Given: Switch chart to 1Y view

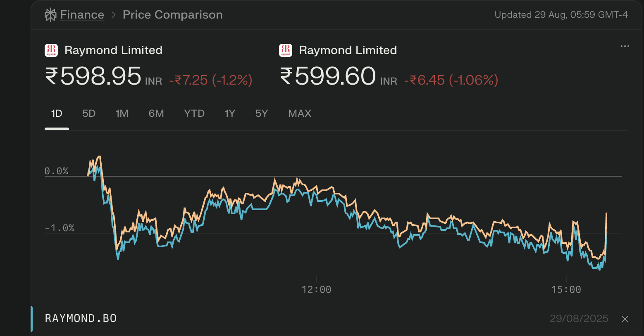Looking at the screenshot, I should click(x=230, y=114).
